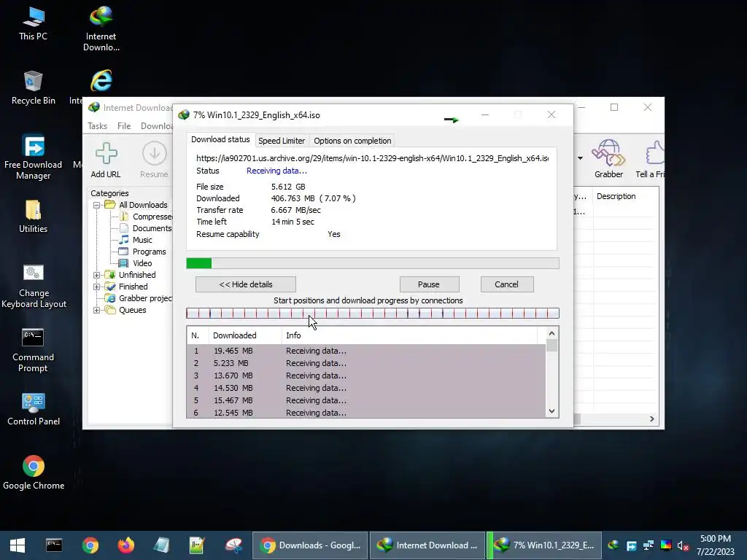
Task: Open File menu in IDM window
Action: pos(124,125)
